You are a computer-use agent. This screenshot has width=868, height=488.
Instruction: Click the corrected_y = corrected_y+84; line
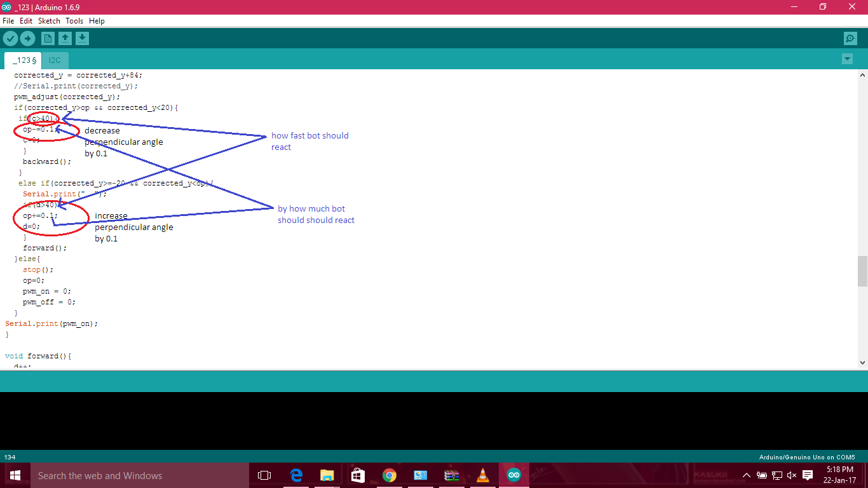coord(78,75)
